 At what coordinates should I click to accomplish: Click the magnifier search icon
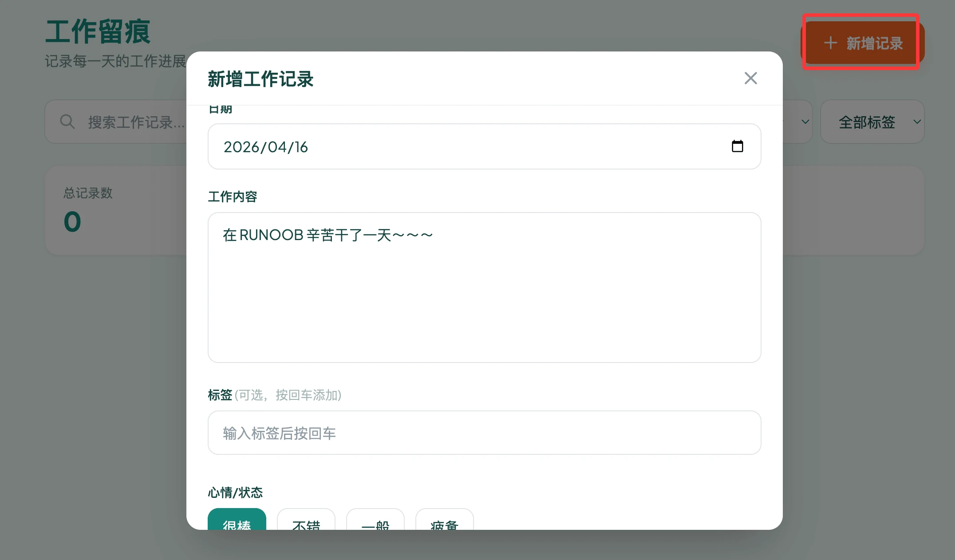[x=67, y=122]
